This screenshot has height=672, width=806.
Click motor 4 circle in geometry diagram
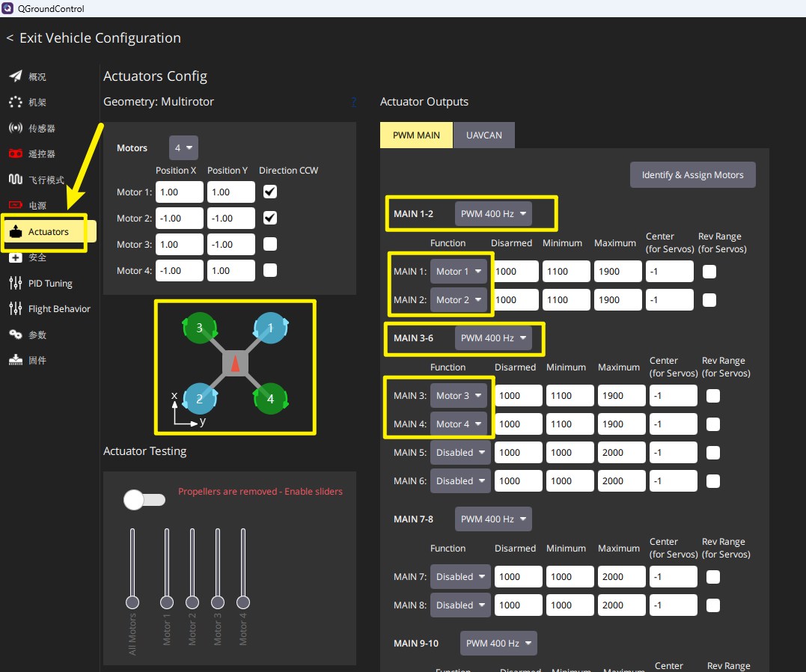[x=270, y=398]
